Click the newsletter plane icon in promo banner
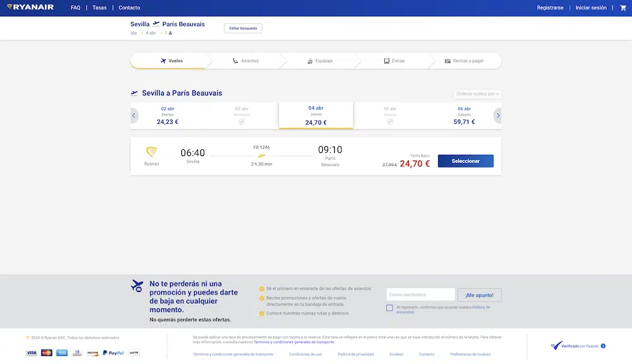 tap(137, 286)
